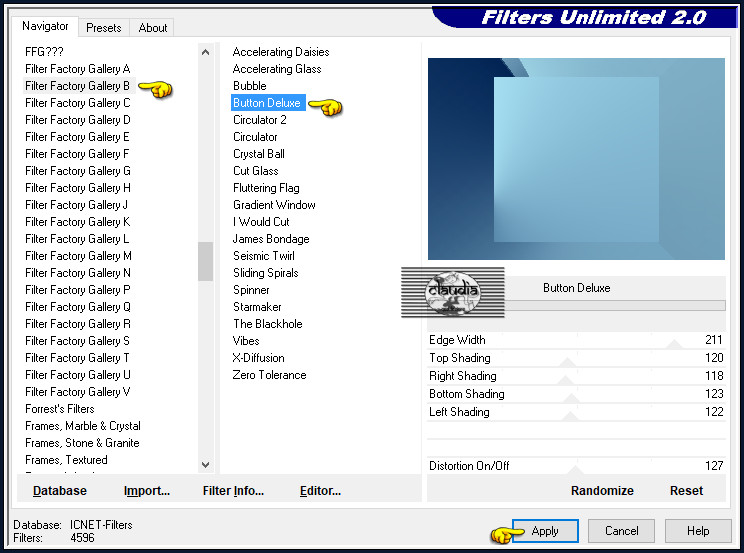
Task: Select Filter Factory Gallery A
Action: click(x=77, y=69)
